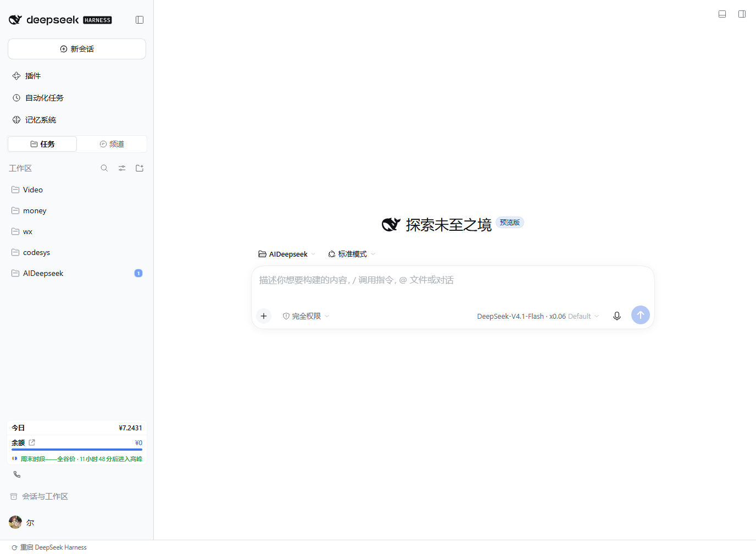
Task: Click the ¥0 balance value
Action: pyautogui.click(x=138, y=443)
